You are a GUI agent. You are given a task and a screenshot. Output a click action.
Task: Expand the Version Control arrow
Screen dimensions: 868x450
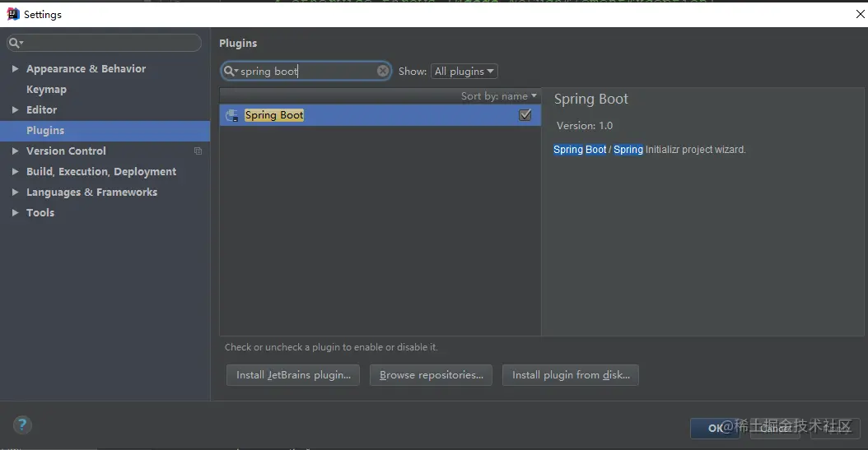pyautogui.click(x=15, y=151)
